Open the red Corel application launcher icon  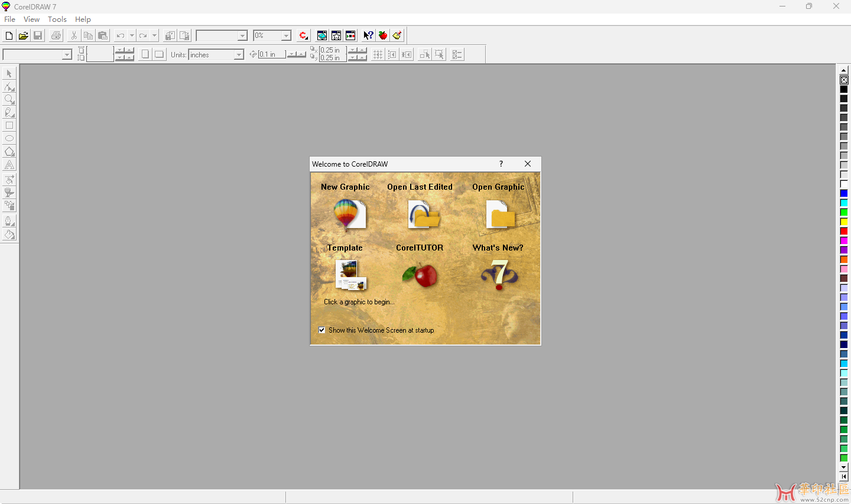303,35
